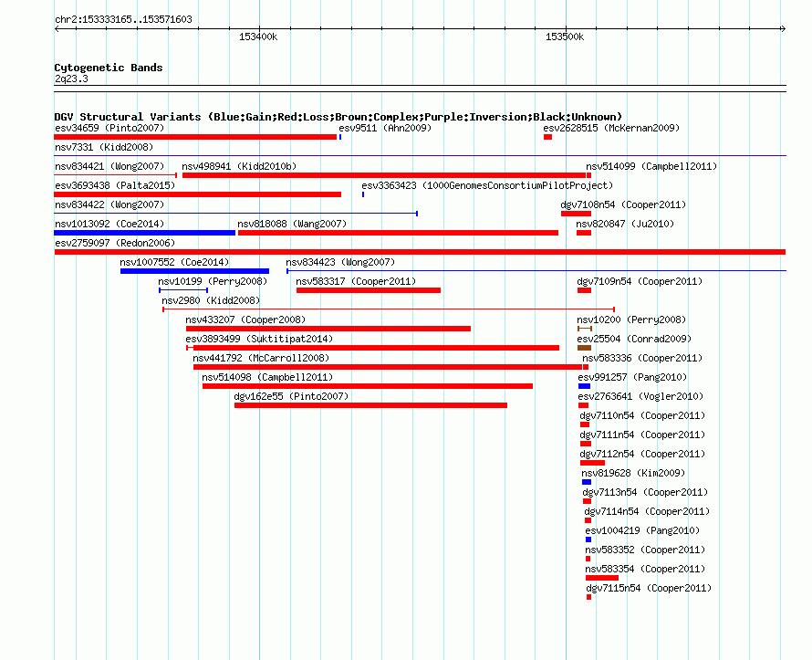Select nsv498941 (Kidd2010b) label
The image size is (812, 660).
pos(239,166)
